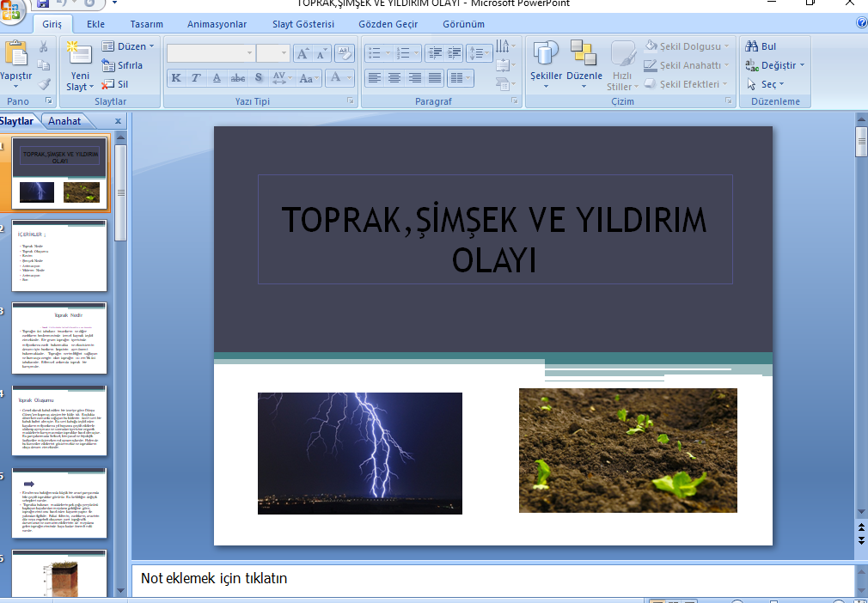Viewport: 868px width, 603px height.
Task: Add a slide with the Yeni Slayt icon
Action: pyautogui.click(x=80, y=54)
